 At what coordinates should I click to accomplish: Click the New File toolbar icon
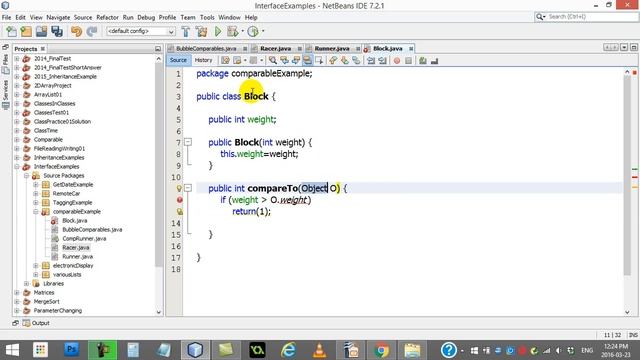tap(11, 31)
